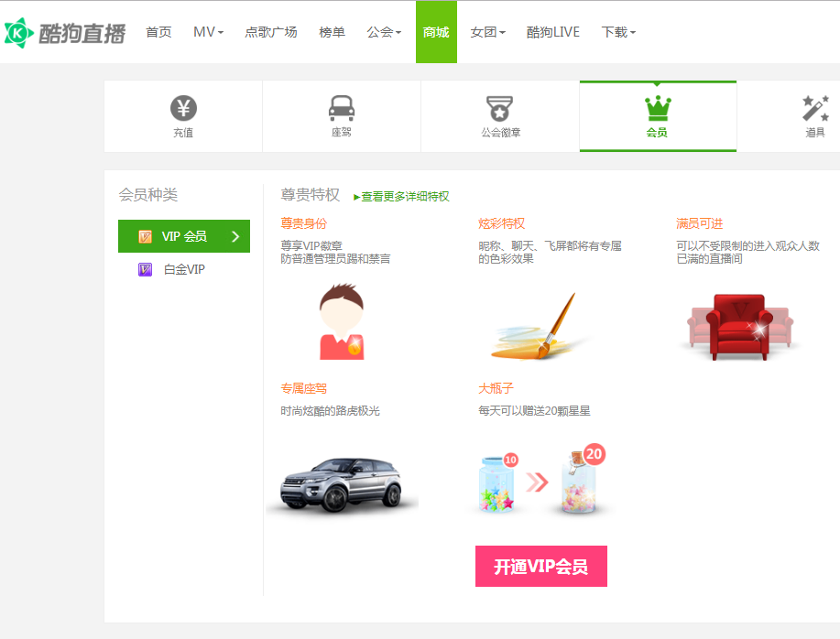This screenshot has width=840, height=639.
Task: Select the 会员 crown icon tab
Action: click(658, 109)
